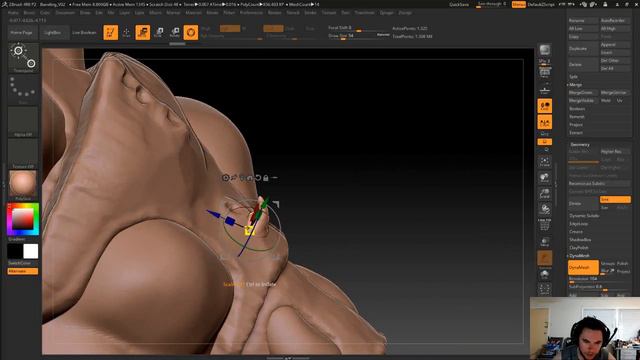This screenshot has height=360, width=640.
Task: Click the Transp transparency icon
Action: (544, 242)
